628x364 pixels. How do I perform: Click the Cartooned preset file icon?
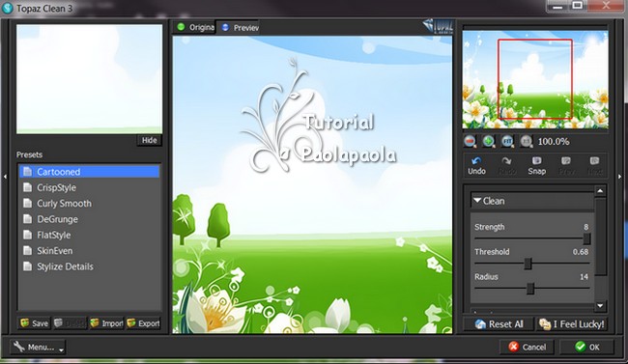click(28, 172)
